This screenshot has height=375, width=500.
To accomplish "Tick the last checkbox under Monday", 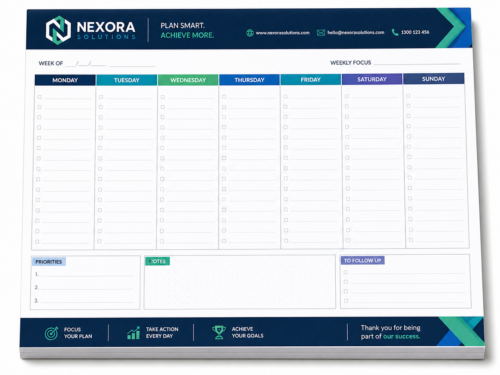I will point(37,242).
